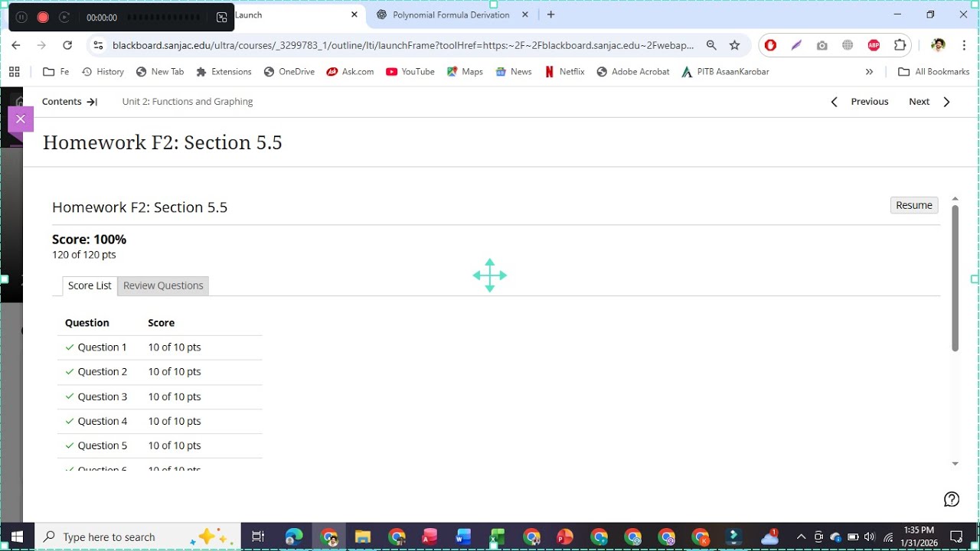The width and height of the screenshot is (980, 551).
Task: Close the Launch browser tab
Action: pos(354,15)
